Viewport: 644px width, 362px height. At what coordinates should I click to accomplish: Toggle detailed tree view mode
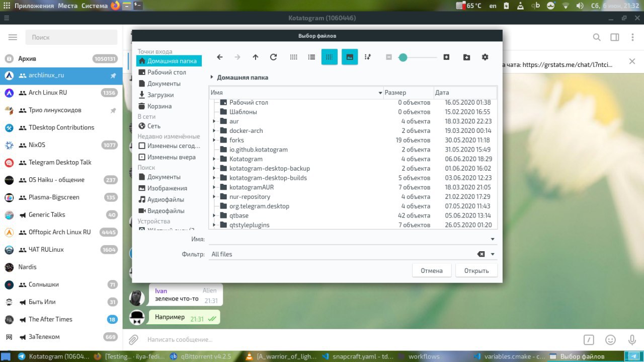coord(330,57)
